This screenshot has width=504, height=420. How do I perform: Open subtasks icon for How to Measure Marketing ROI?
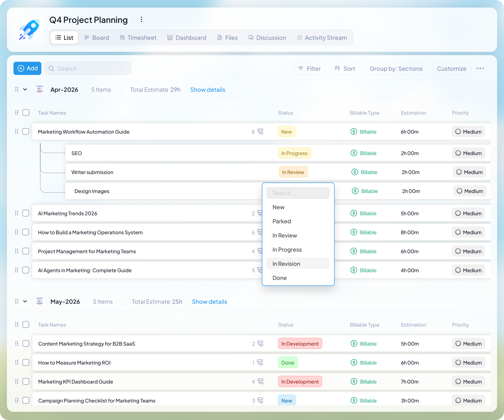pos(260,363)
